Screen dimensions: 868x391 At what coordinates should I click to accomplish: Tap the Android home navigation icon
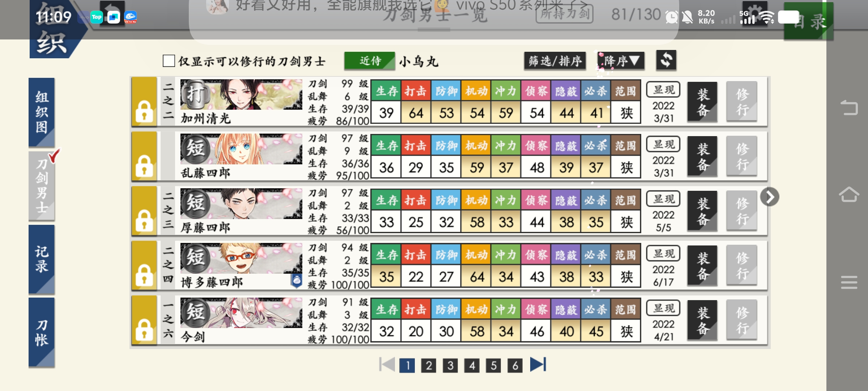pos(849,195)
